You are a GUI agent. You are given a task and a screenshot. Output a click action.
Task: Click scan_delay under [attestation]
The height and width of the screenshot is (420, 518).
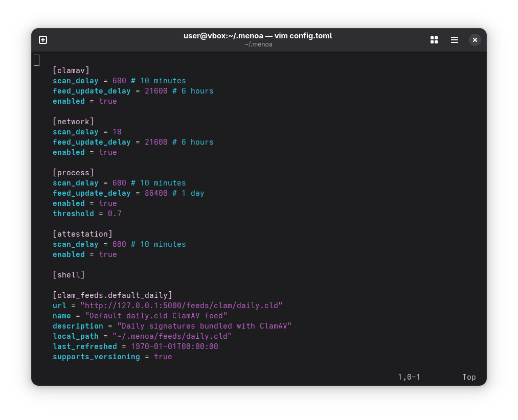click(76, 244)
